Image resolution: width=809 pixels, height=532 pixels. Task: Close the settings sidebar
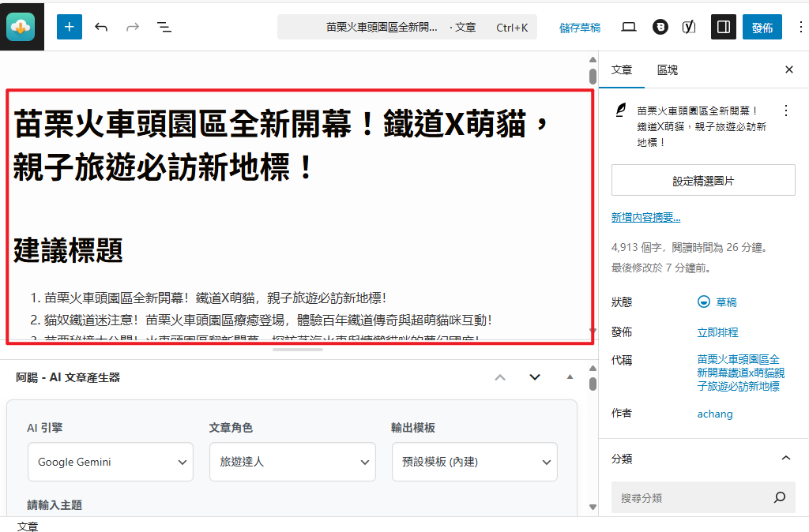[788, 69]
